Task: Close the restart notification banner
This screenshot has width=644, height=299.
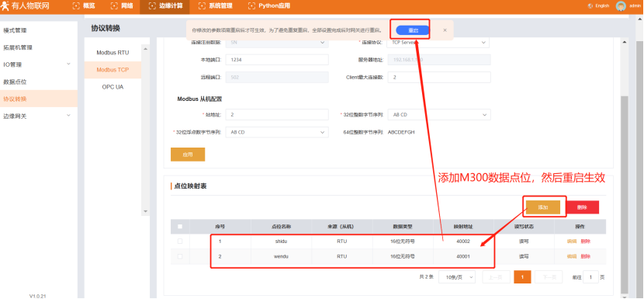Action: click(x=445, y=30)
